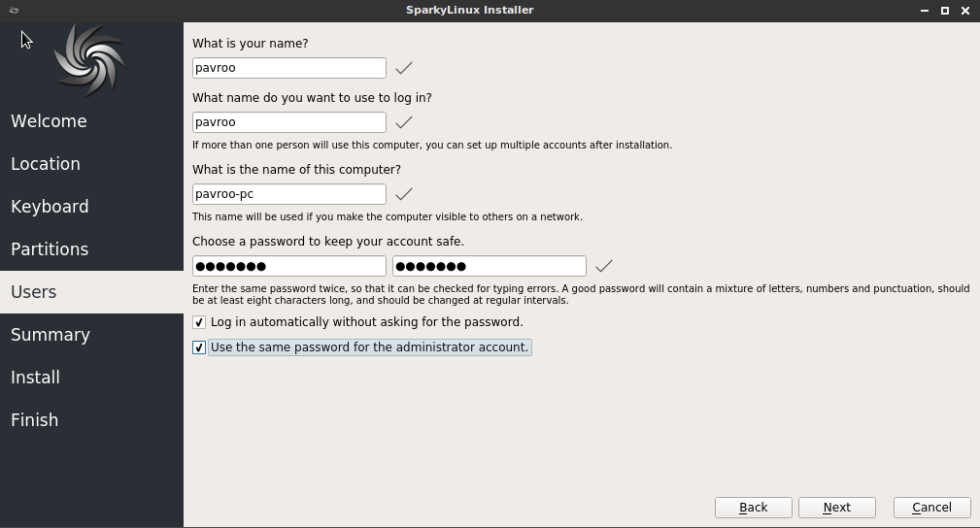
Task: Click the password confirmation field
Action: click(x=490, y=266)
